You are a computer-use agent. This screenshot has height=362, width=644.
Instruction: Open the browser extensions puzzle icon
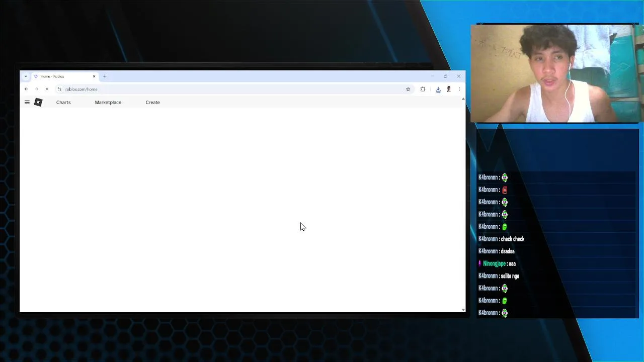(423, 89)
